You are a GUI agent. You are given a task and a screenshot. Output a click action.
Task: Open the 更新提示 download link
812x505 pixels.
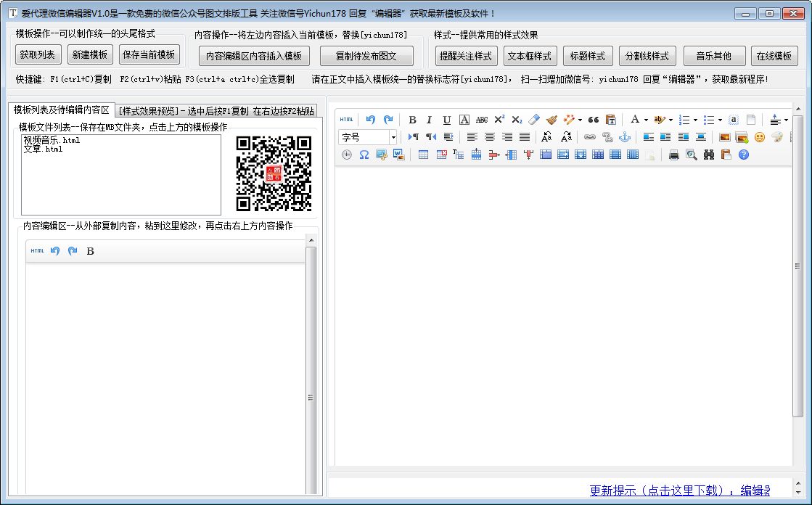coord(679,490)
